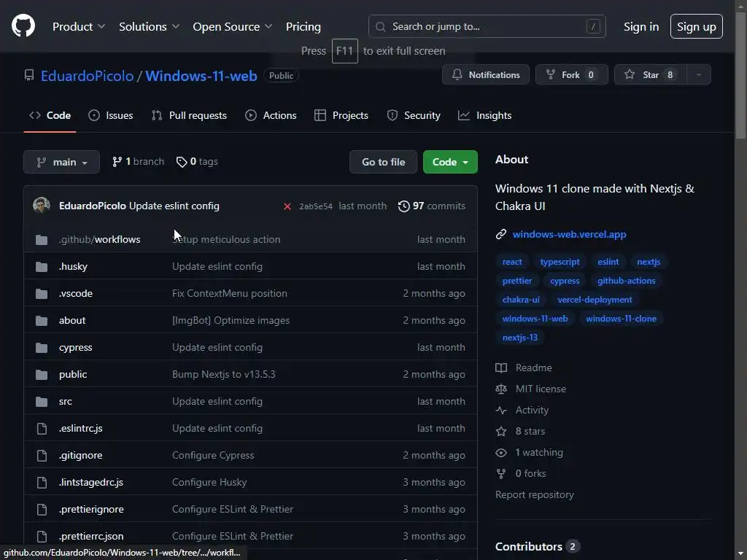This screenshot has height=560, width=747.
Task: Open the .github/workflows folder
Action: [99, 239]
